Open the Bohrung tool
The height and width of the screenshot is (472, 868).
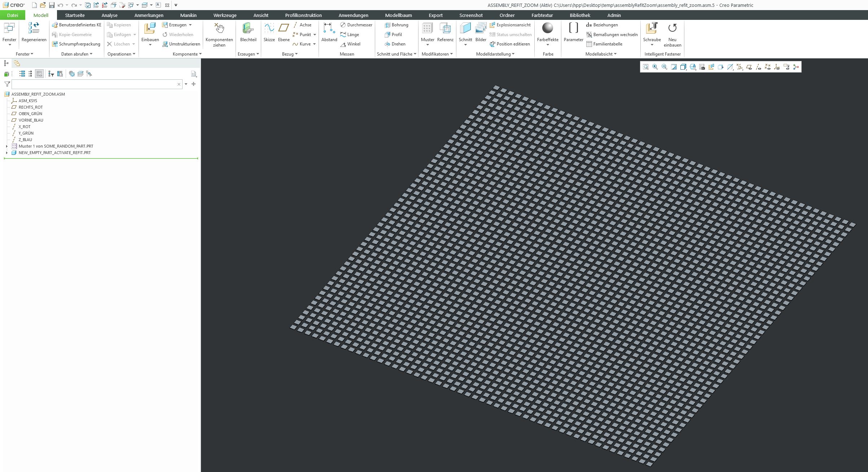398,25
